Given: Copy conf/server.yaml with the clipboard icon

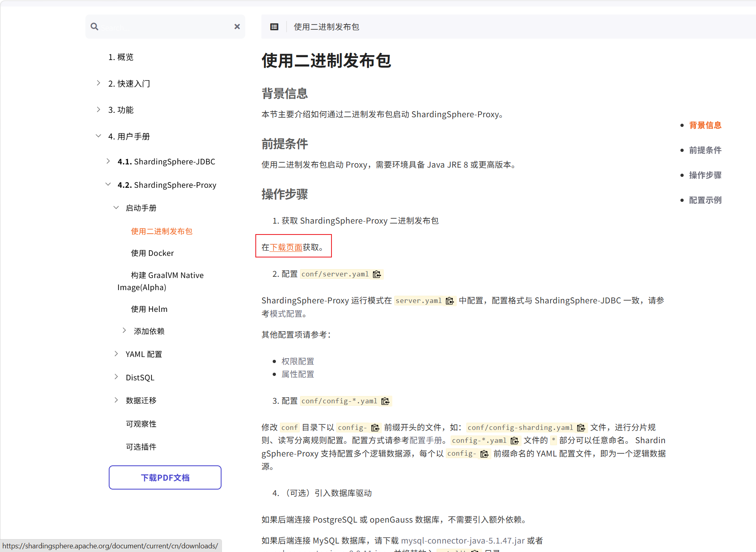Looking at the screenshot, I should click(x=377, y=274).
